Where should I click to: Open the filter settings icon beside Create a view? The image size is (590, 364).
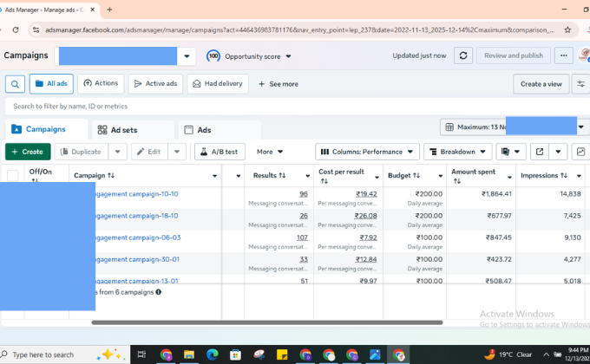click(x=580, y=84)
